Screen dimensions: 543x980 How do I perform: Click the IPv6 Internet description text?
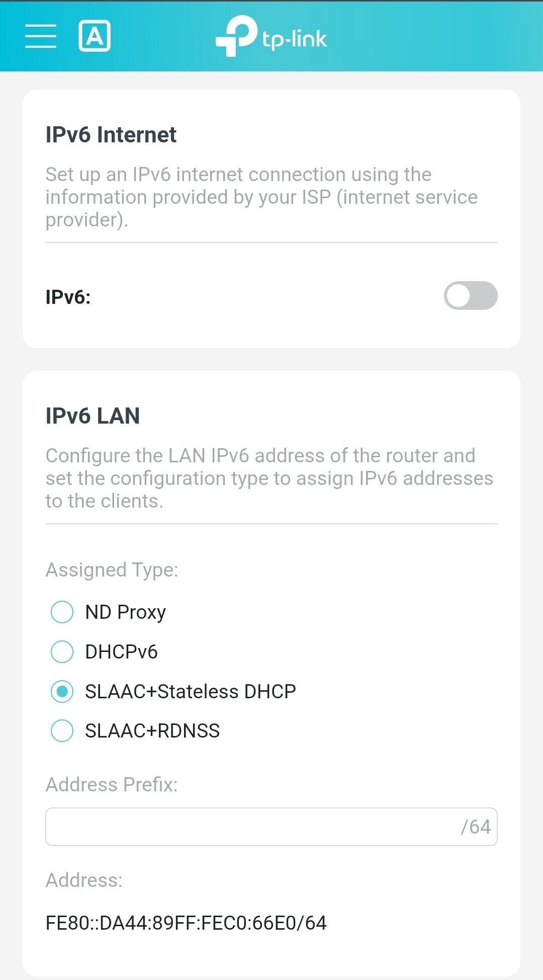coord(261,197)
